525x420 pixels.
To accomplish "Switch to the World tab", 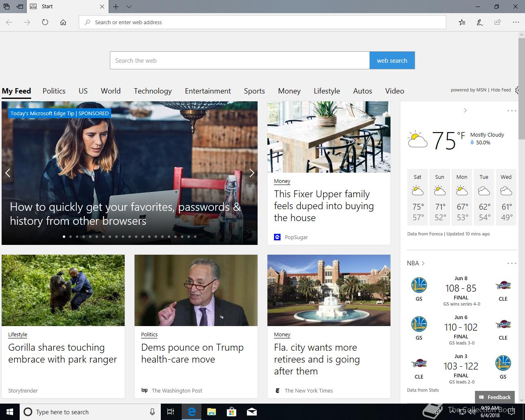I will pos(111,91).
